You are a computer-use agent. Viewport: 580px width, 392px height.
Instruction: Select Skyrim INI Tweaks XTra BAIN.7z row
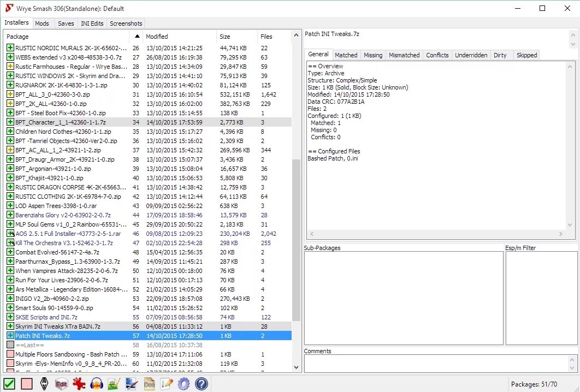tap(148, 326)
